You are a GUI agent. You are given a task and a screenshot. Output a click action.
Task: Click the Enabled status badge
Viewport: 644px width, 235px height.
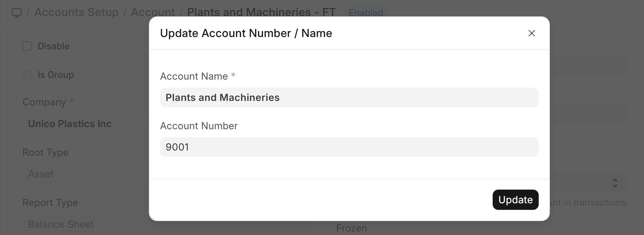[366, 13]
